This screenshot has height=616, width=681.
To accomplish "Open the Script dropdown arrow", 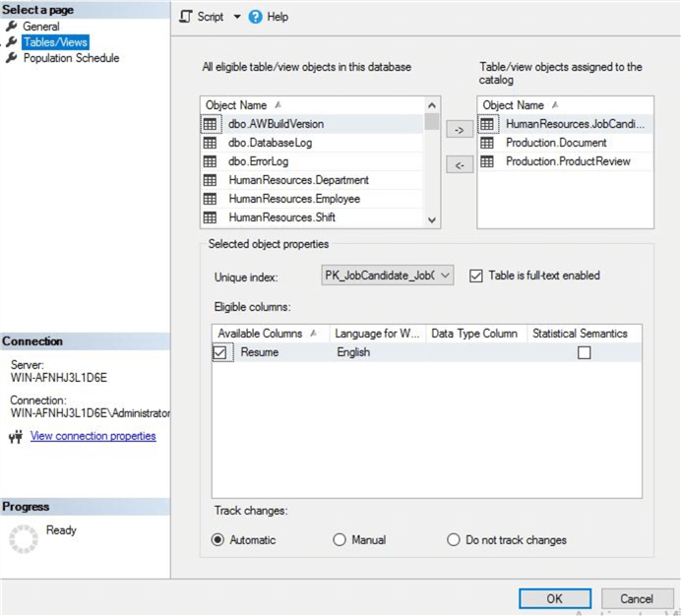I will (x=237, y=17).
